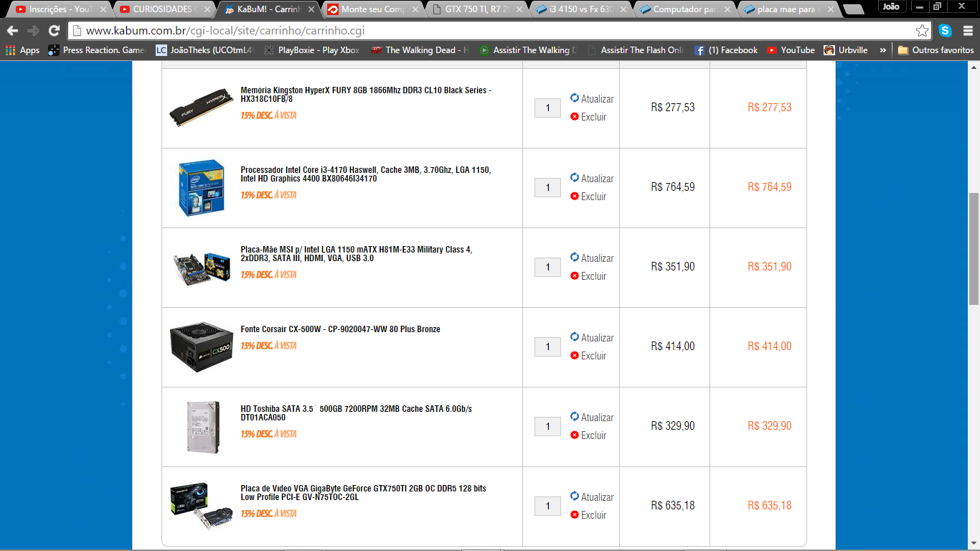Screen dimensions: 980x551
Task: Click refresh icon for Kingston HyperX memory row
Action: click(575, 98)
